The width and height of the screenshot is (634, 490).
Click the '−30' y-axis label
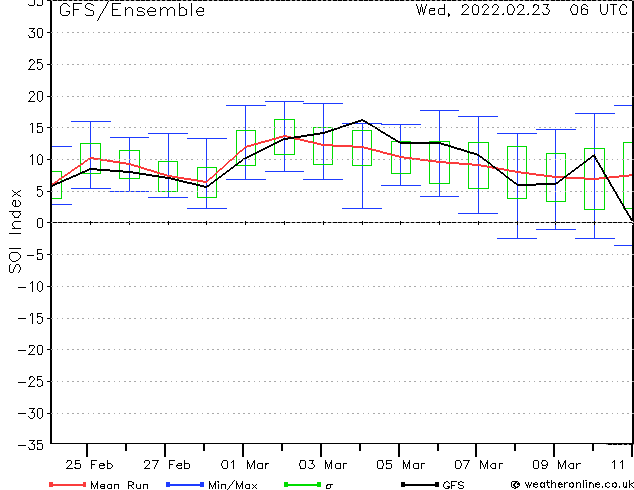[31, 414]
